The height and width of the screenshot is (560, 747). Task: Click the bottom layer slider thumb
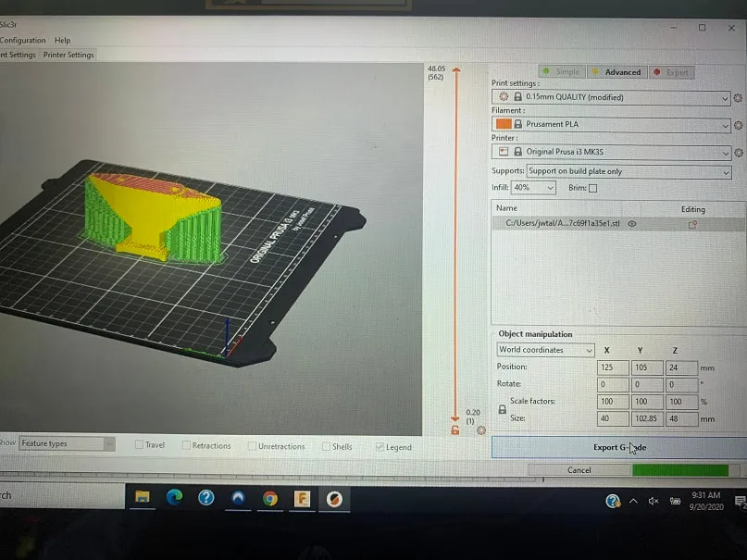tap(455, 419)
